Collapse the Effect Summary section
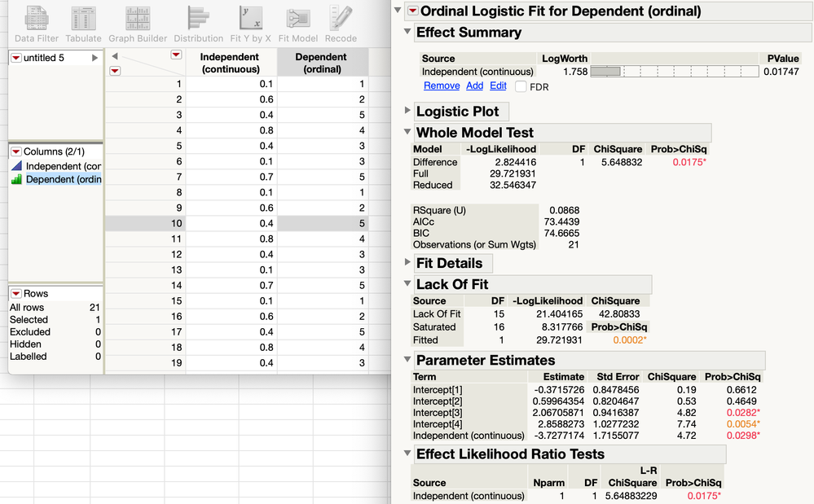Viewport: 814px width, 504px height. tap(407, 31)
